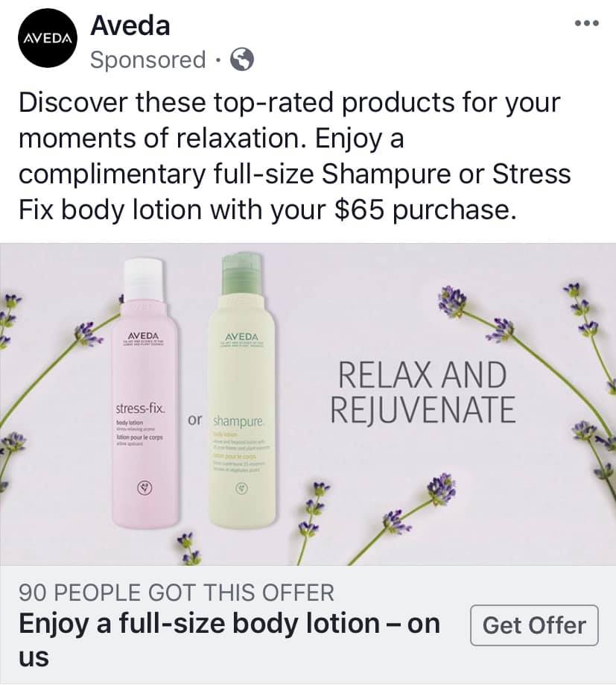Click the post text beginning 'Discover these top-rated'
The image size is (616, 685).
coord(295,156)
